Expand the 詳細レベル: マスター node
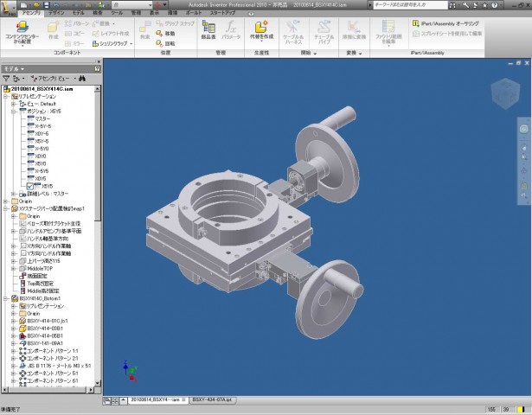 14,194
